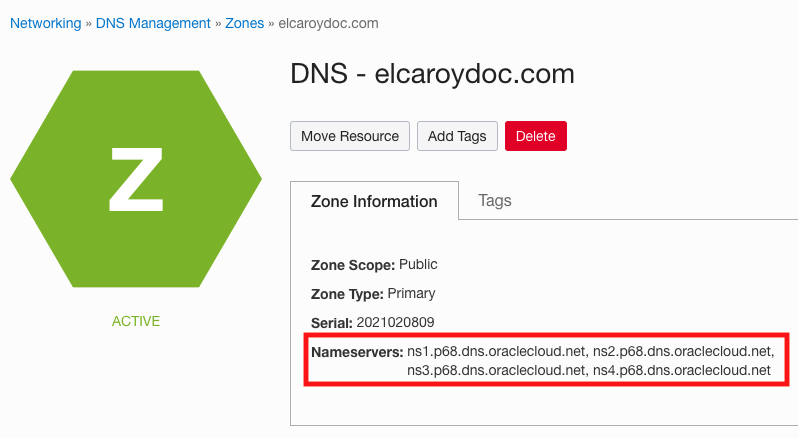Switch to the Tags tab
This screenshot has height=438, width=798.
coord(495,200)
